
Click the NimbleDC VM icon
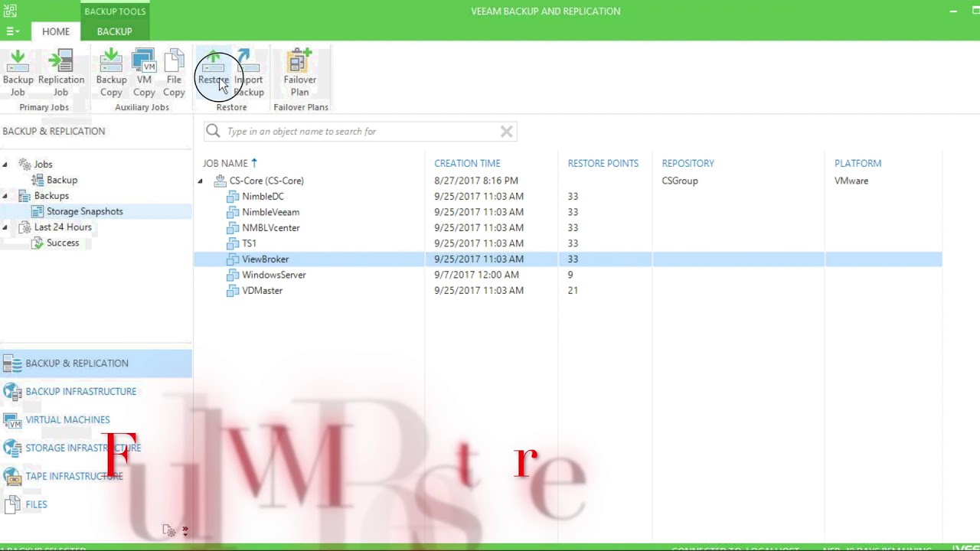click(x=233, y=197)
